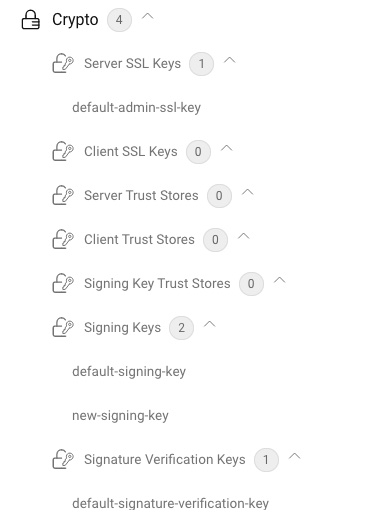This screenshot has height=518, width=373.
Task: Collapse Signature Verification Keys chevron
Action: [295, 456]
